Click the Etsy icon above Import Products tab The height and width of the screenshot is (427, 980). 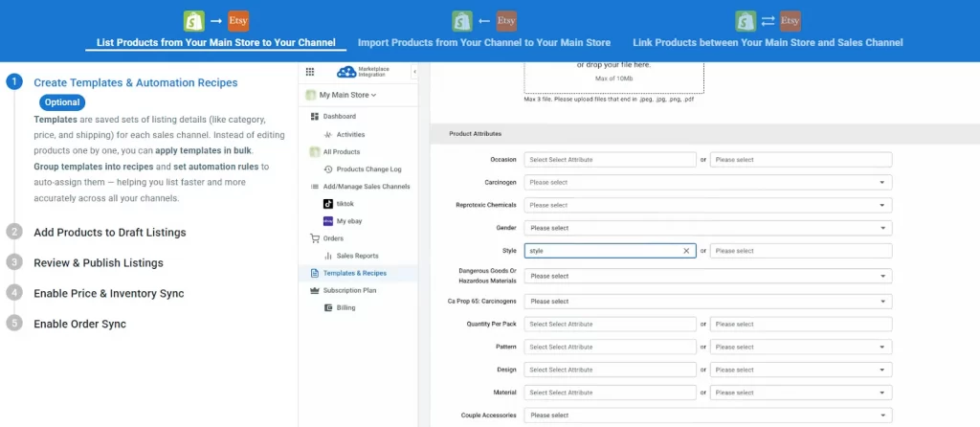coord(507,21)
